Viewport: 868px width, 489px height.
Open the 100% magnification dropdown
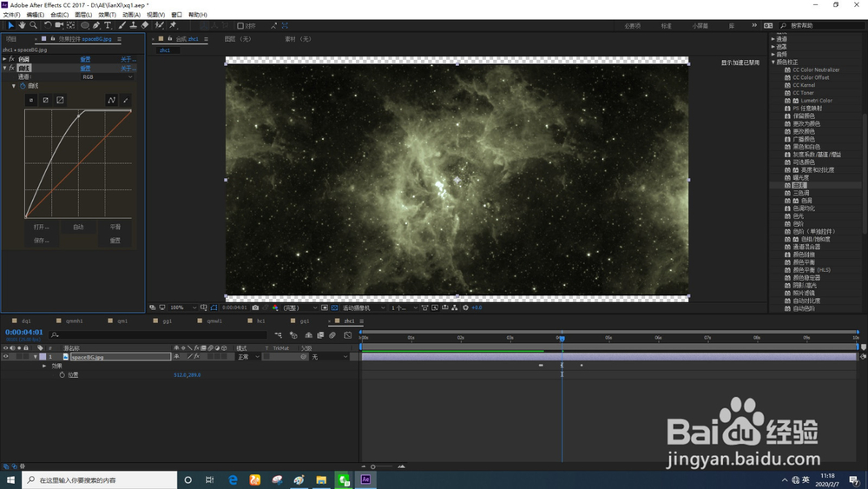tap(182, 307)
